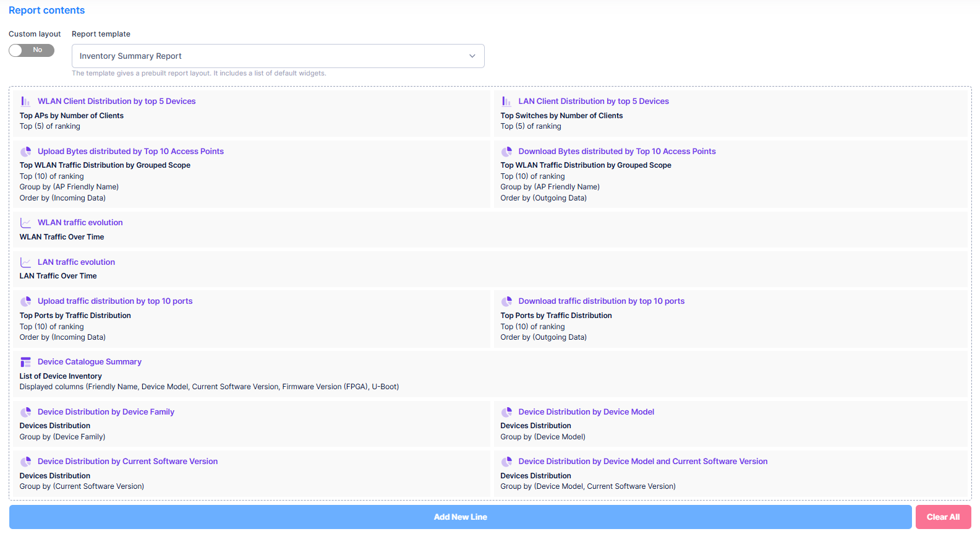Screen dimensions: 980x534
Task: Click the LAN Client Distribution bar chart icon
Action: [506, 101]
